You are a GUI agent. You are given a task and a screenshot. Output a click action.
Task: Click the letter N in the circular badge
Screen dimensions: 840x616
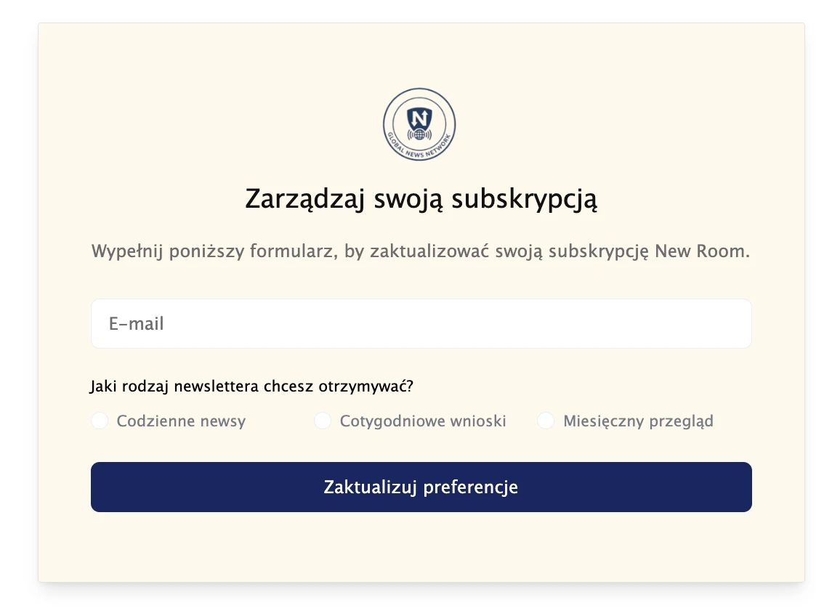point(419,118)
